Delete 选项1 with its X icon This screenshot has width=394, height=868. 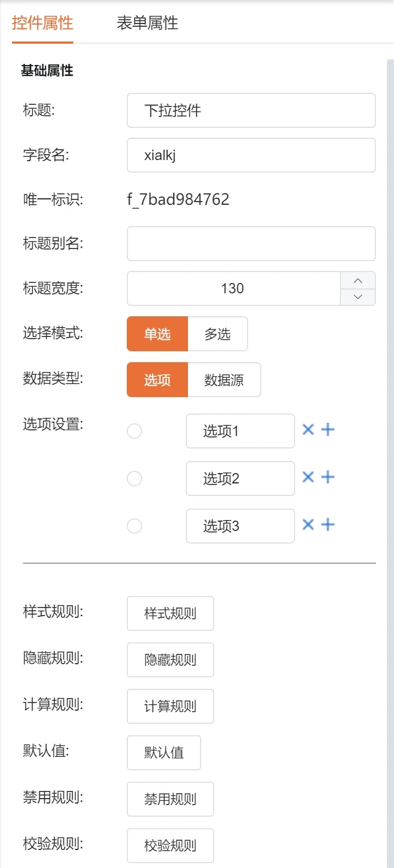click(308, 430)
